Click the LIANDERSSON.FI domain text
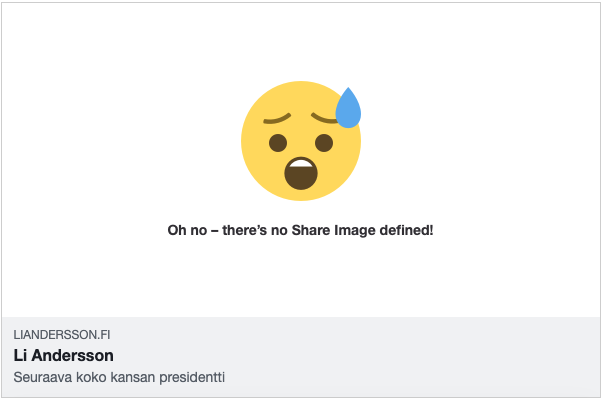Image resolution: width=601 pixels, height=398 pixels. [62, 335]
